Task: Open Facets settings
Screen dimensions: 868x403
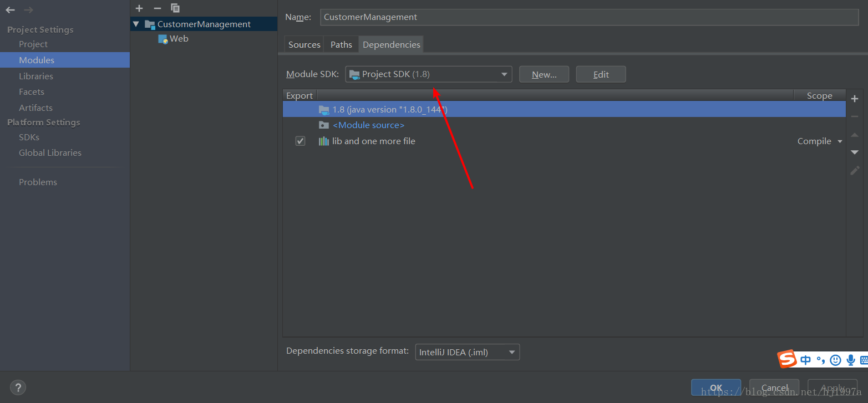Action: tap(32, 92)
